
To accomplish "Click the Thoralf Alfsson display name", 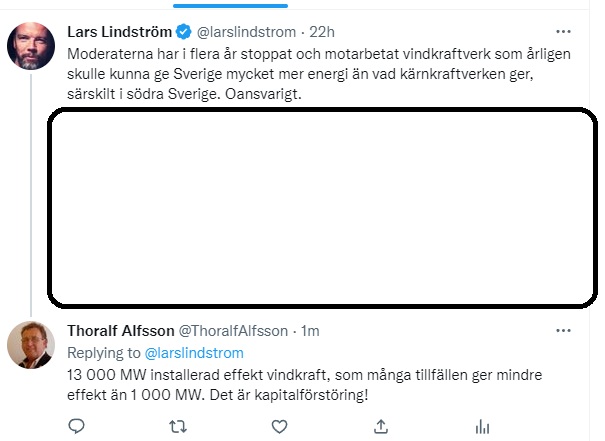I will [x=119, y=331].
